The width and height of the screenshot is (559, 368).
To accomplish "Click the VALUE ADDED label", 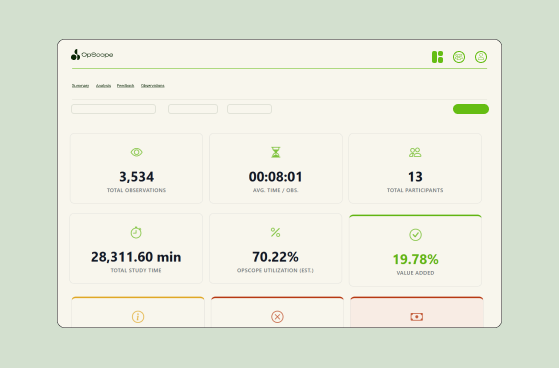I will pyautogui.click(x=415, y=273).
